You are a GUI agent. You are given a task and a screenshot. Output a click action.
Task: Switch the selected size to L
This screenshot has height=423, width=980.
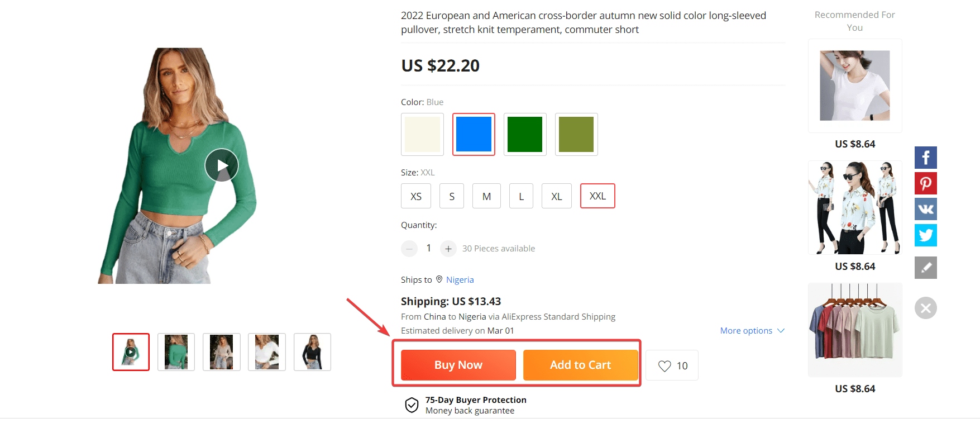521,196
